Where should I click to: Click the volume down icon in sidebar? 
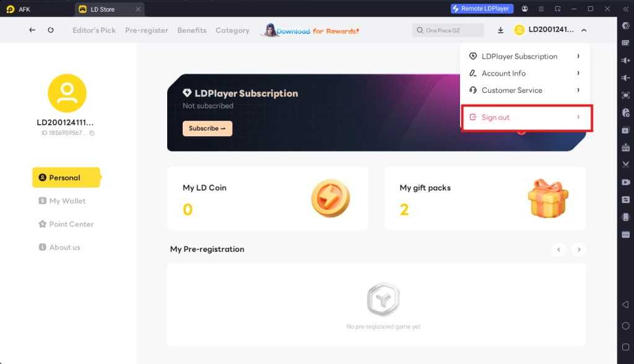(x=625, y=78)
